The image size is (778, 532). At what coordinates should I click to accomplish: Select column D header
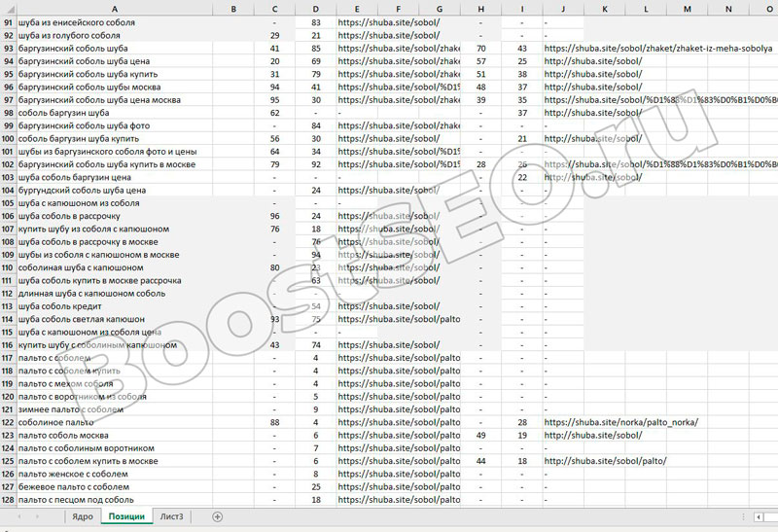315,9
